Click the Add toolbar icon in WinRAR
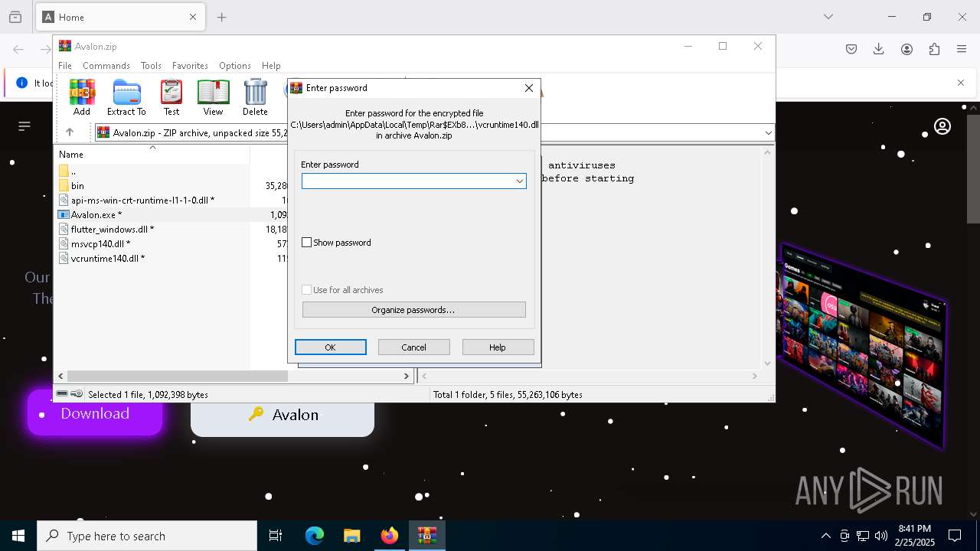The height and width of the screenshot is (551, 980). pos(82,97)
